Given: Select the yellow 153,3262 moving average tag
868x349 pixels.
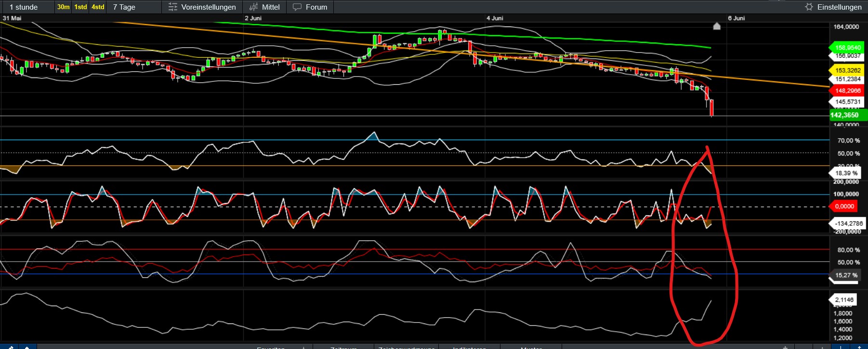Looking at the screenshot, I should 847,70.
